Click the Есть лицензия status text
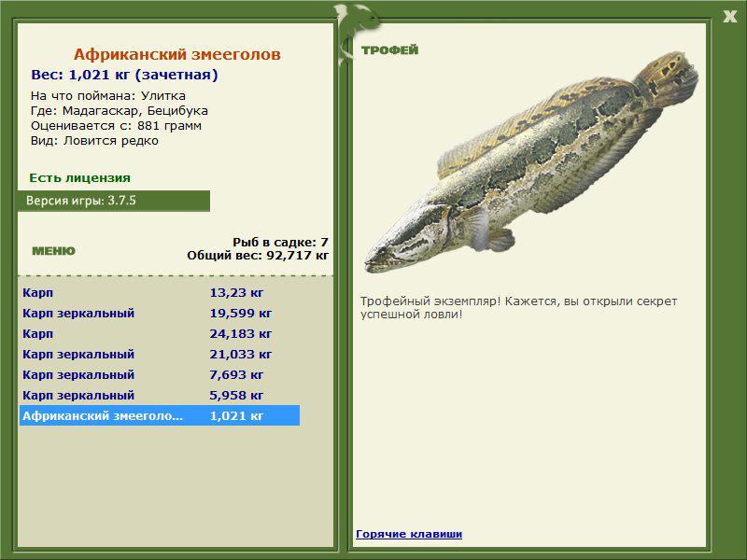This screenshot has height=560, width=747. 80,178
